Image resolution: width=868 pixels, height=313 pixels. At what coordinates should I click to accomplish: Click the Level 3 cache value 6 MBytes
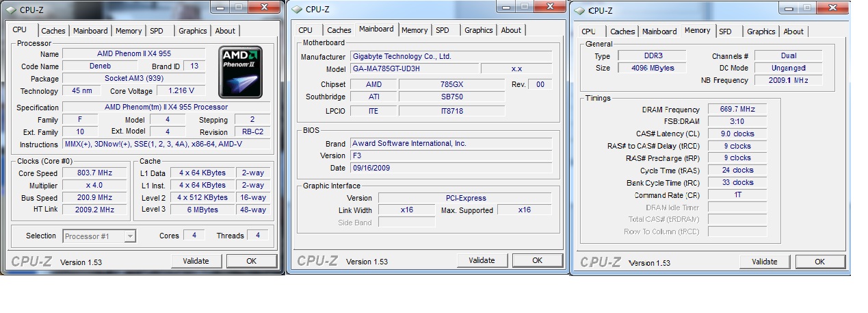coord(202,210)
